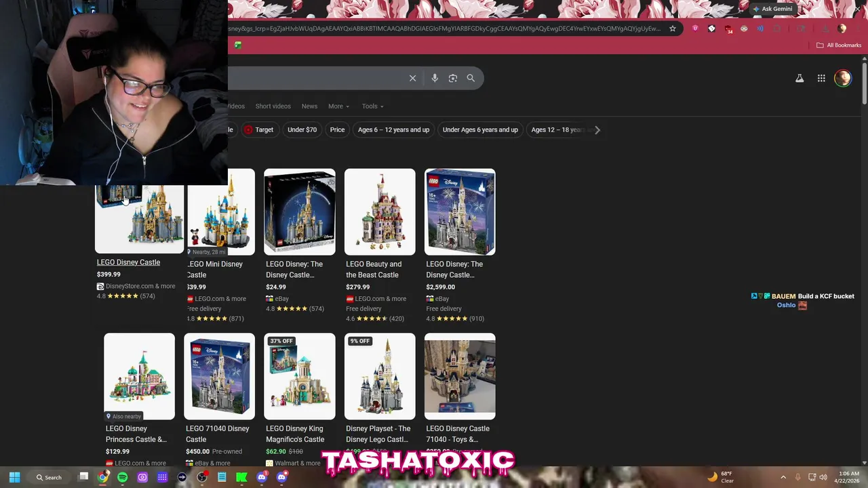Open LEGO Mini Disney Castle product image
The height and width of the screenshot is (488, 868).
[x=221, y=211]
